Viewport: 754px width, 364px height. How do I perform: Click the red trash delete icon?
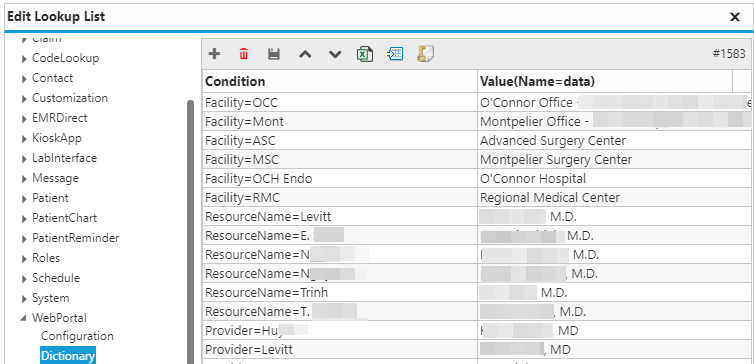click(x=244, y=54)
